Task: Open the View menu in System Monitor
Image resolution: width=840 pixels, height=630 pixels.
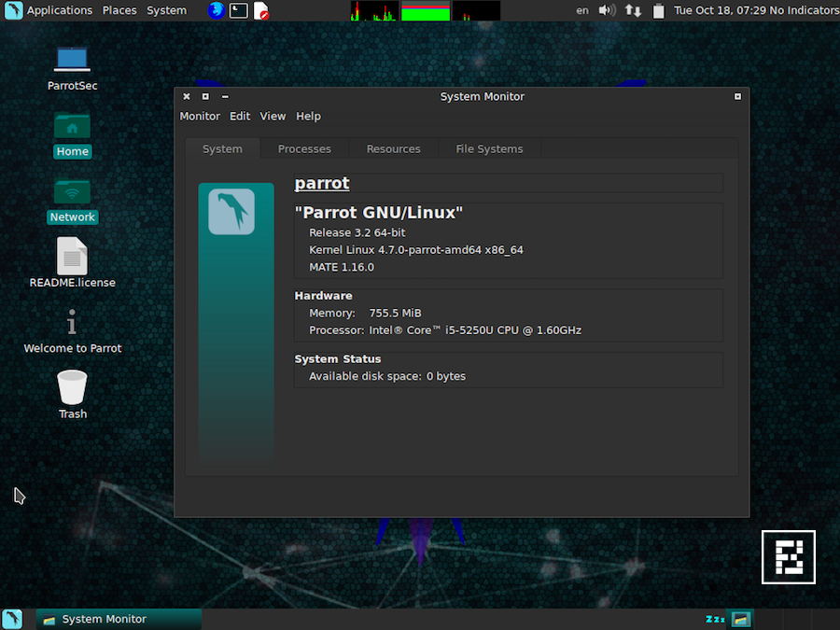Action: (x=273, y=117)
